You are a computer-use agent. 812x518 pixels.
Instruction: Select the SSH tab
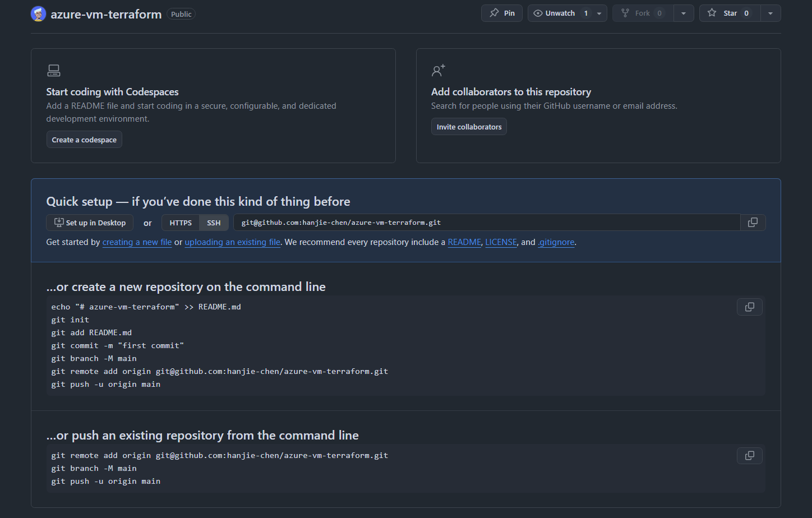coord(213,222)
